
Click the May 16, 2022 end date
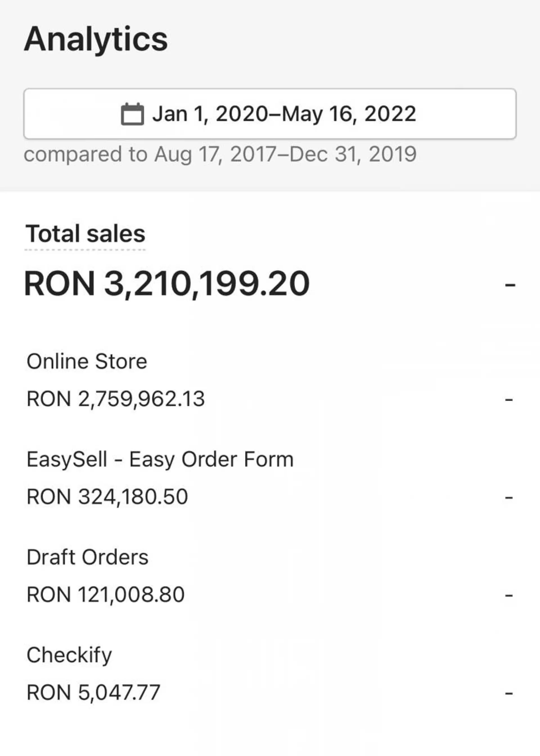[349, 114]
